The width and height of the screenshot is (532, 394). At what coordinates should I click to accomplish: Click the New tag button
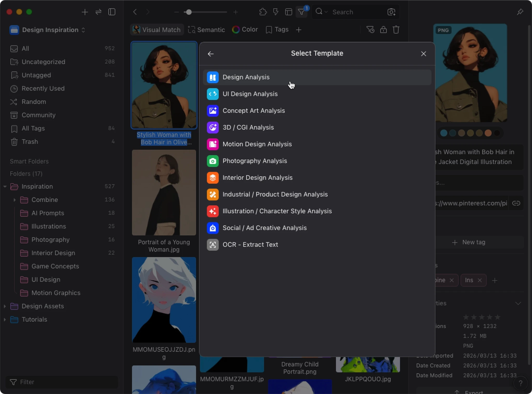[x=469, y=242]
